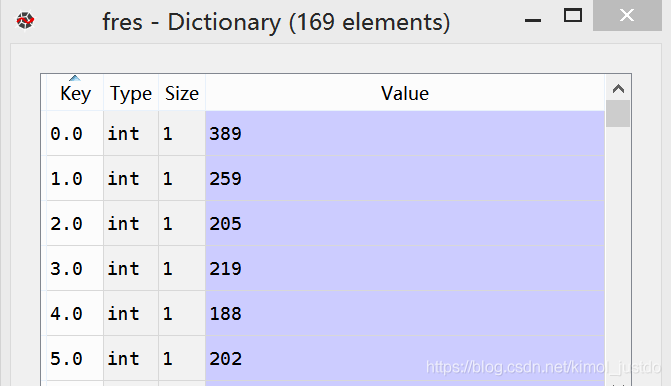Sort the table by the Key column header

click(x=75, y=93)
